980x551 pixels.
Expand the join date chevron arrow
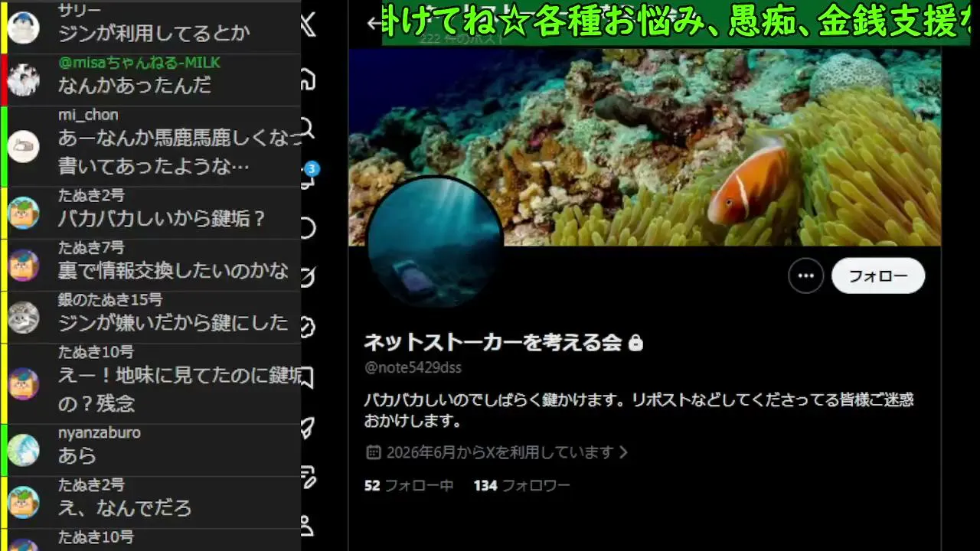pyautogui.click(x=623, y=452)
